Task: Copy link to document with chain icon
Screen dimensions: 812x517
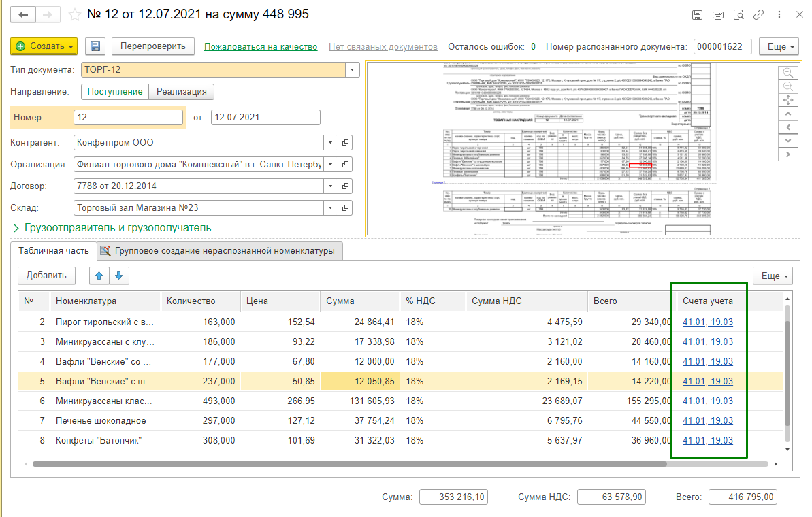Action: pos(758,14)
